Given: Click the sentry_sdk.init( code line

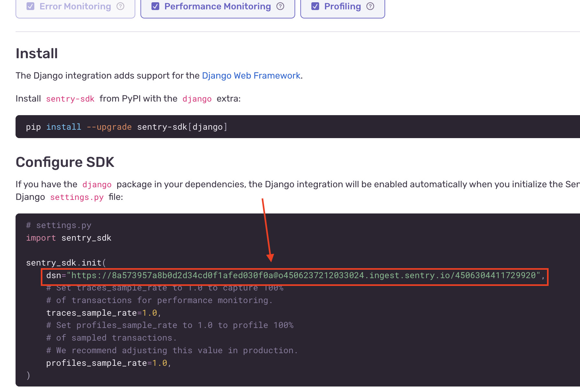Looking at the screenshot, I should [66, 263].
